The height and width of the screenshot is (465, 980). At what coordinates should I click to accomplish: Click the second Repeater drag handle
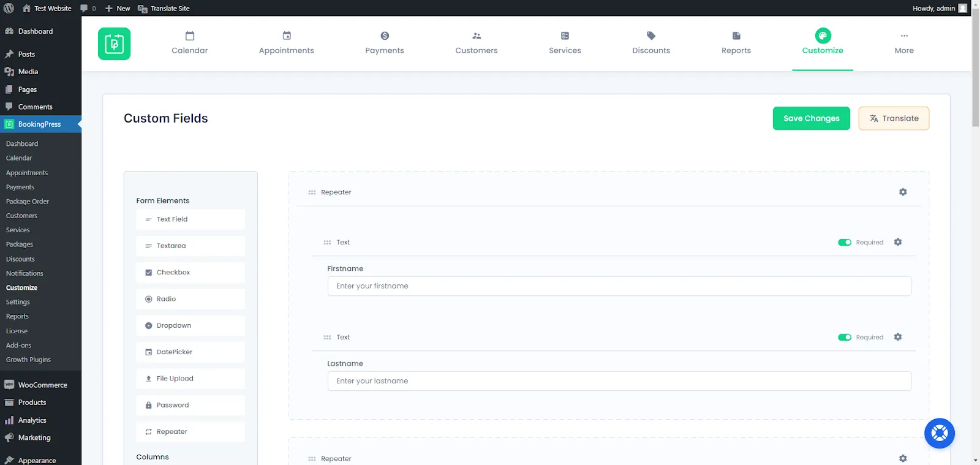312,459
